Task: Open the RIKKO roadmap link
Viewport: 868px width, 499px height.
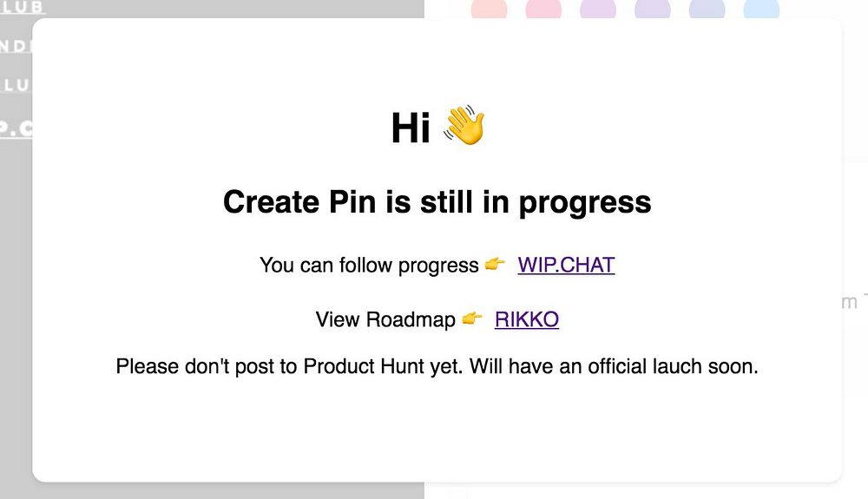Action: pos(526,319)
